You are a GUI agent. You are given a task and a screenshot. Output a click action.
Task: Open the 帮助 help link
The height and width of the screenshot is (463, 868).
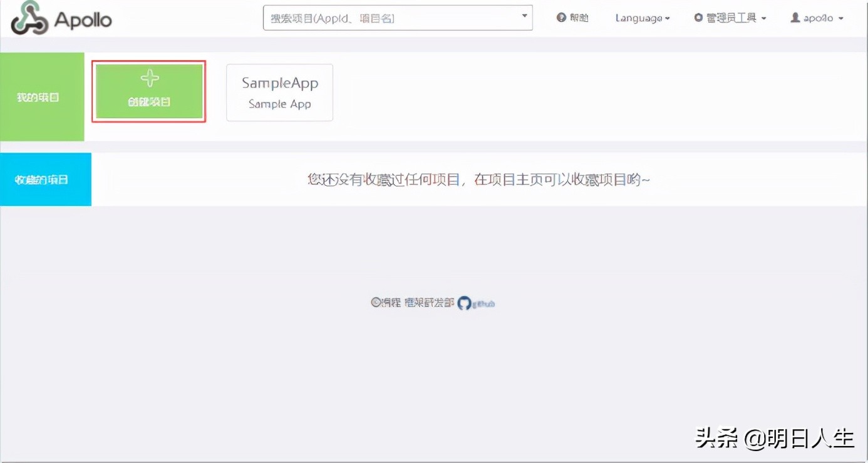pos(572,18)
